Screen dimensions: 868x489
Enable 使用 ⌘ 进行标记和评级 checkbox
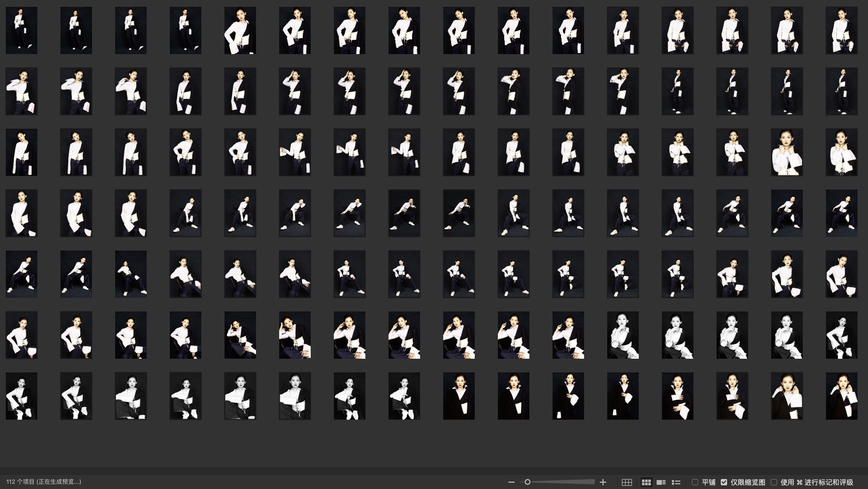774,482
